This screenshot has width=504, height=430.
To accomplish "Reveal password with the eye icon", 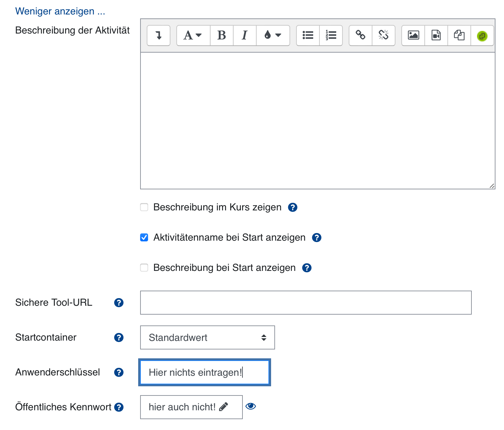I will click(x=251, y=406).
